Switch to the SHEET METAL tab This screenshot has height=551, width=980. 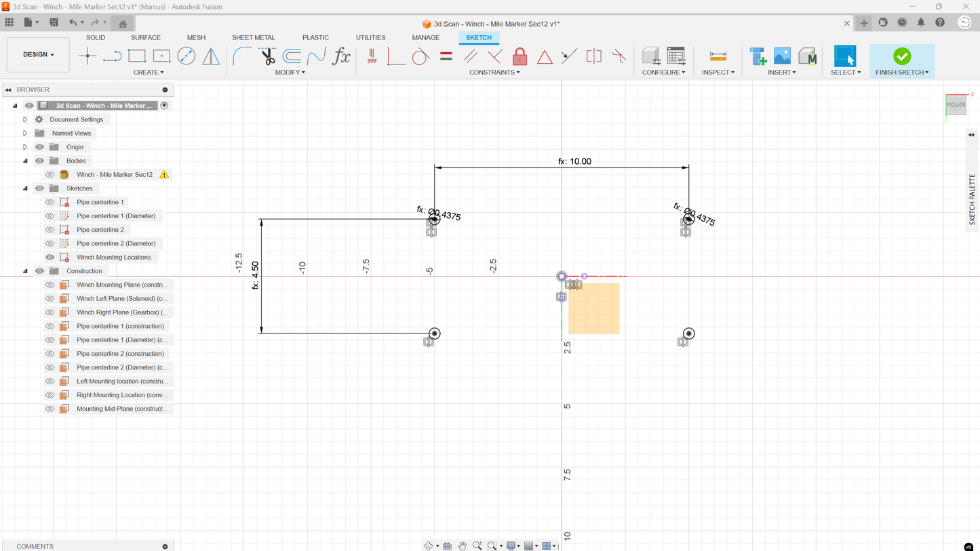pos(253,37)
